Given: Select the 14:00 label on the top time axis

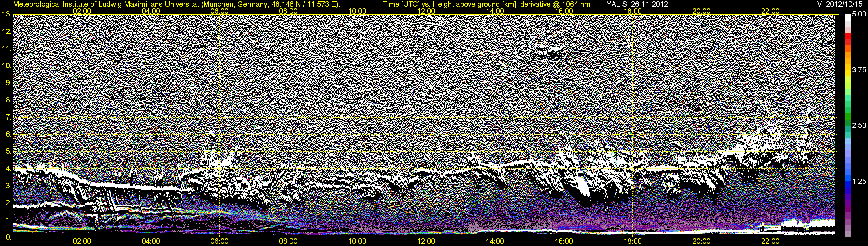Looking at the screenshot, I should point(495,11).
